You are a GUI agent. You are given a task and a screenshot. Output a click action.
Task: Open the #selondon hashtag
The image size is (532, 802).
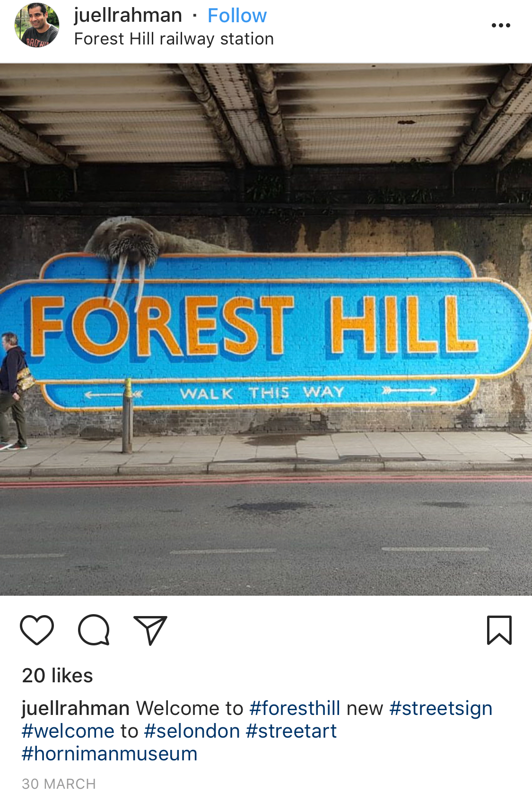(192, 731)
